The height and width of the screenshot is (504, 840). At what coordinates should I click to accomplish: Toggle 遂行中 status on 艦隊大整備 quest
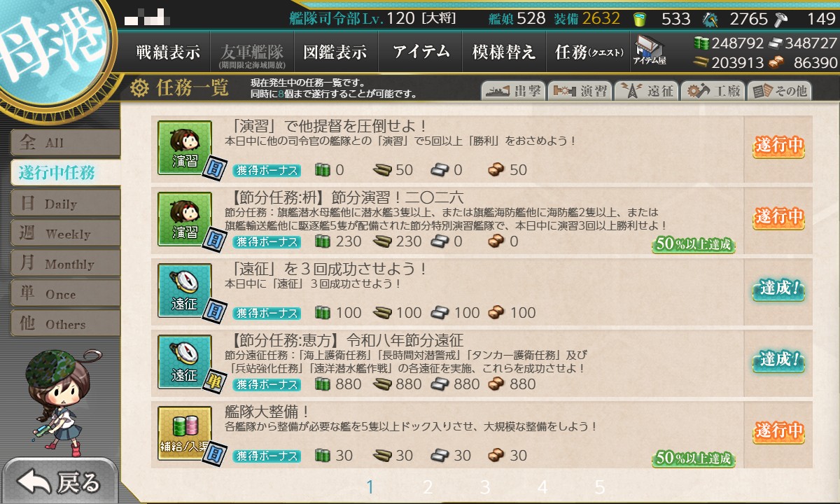(778, 432)
